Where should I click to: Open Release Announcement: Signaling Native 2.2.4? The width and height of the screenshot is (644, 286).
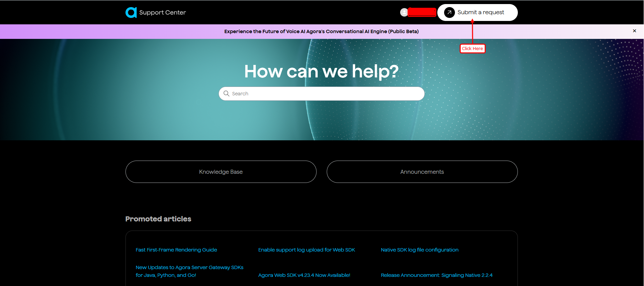pos(436,275)
